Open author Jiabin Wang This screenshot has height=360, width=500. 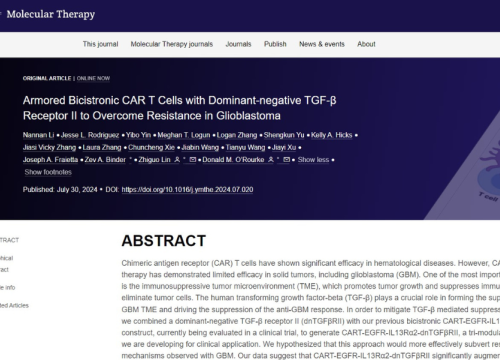(200, 147)
